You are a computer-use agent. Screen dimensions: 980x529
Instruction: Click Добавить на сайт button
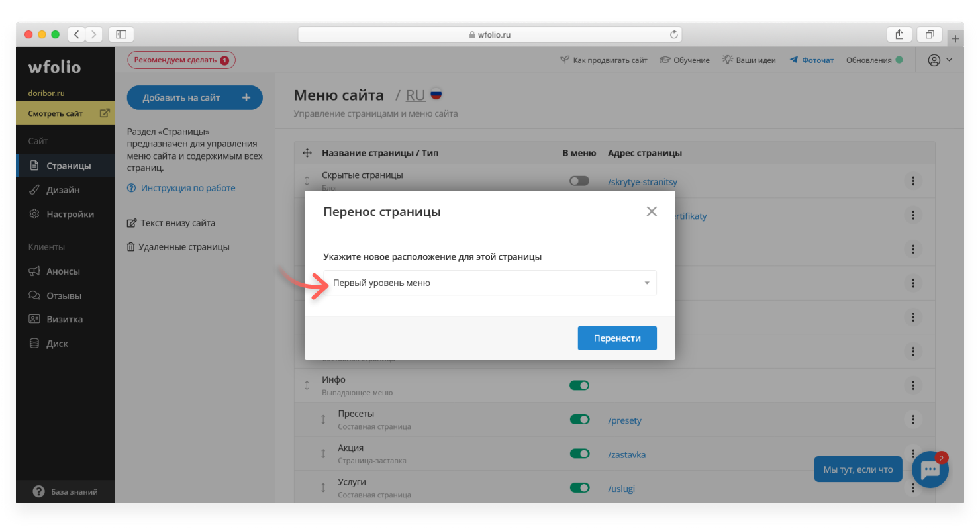[195, 97]
